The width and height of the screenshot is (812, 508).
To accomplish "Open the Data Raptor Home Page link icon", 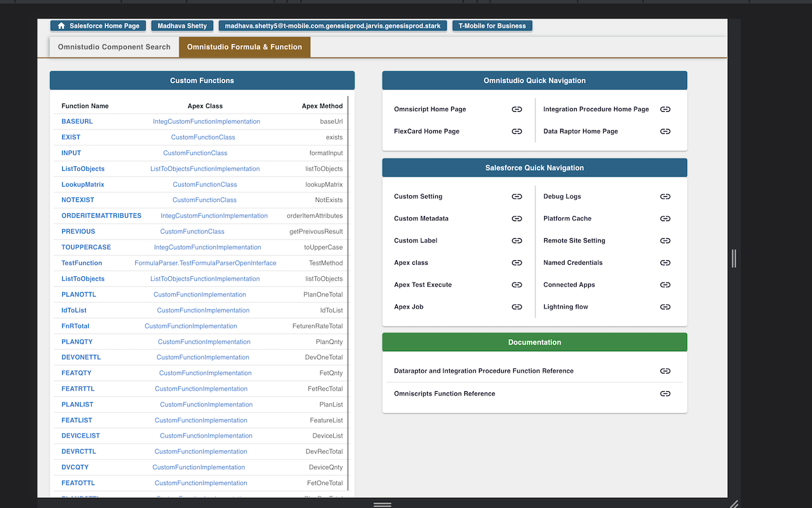I will pyautogui.click(x=665, y=131).
